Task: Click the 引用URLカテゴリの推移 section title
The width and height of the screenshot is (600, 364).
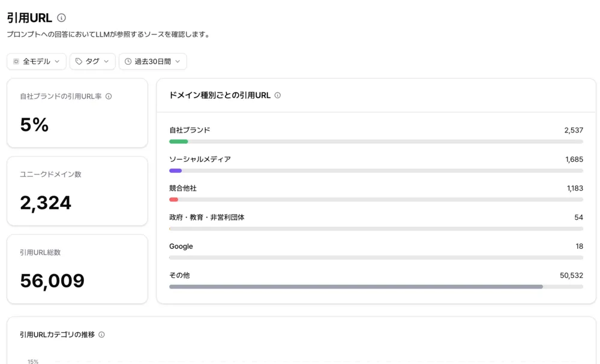Action: 57,335
